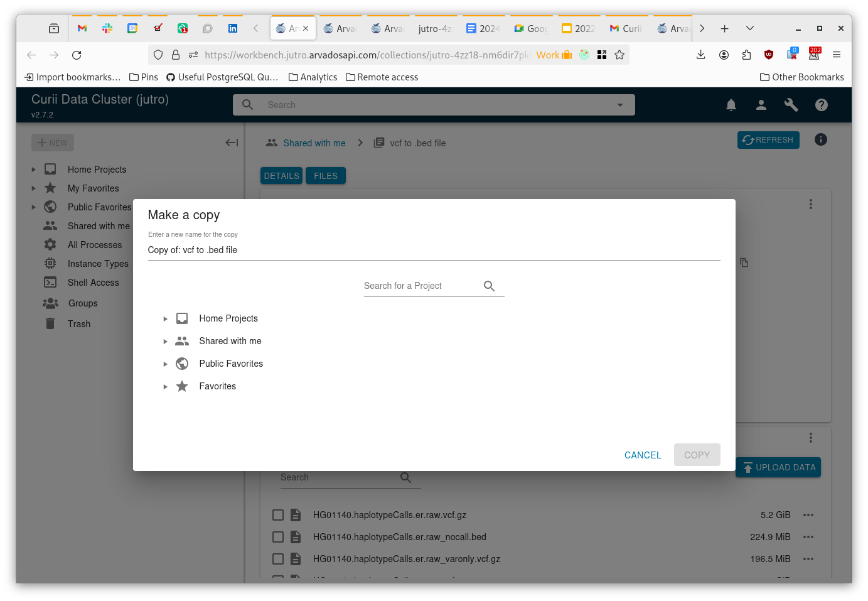Expand Home Projects in copy dialog tree

(165, 319)
